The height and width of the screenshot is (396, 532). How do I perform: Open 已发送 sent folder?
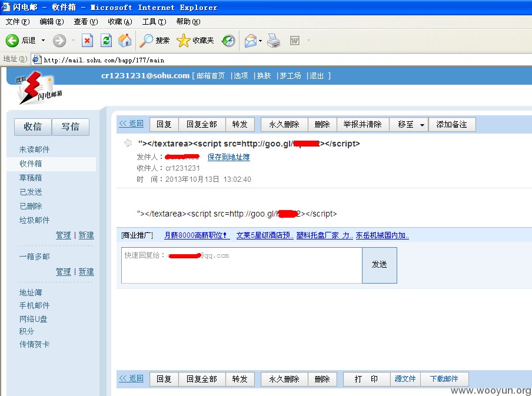pos(31,192)
